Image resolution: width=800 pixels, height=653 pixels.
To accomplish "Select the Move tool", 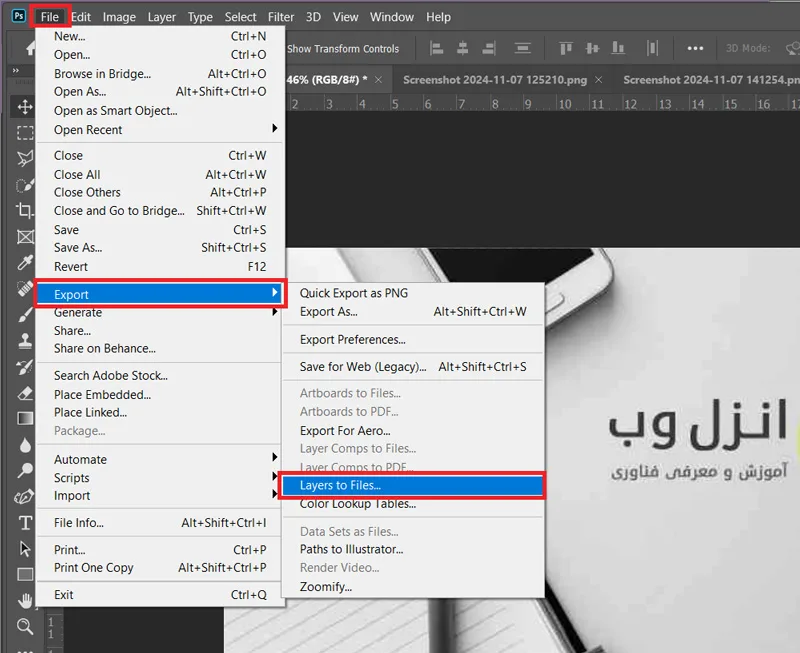I will [x=24, y=107].
